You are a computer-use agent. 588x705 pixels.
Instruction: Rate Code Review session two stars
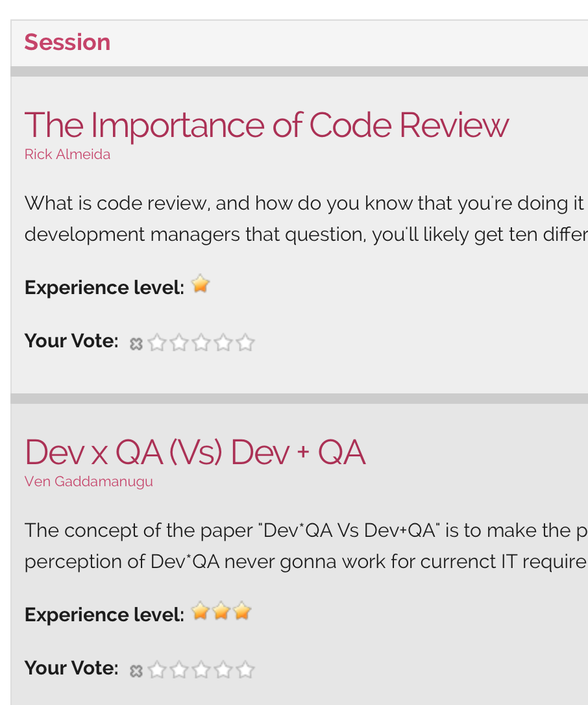(178, 342)
